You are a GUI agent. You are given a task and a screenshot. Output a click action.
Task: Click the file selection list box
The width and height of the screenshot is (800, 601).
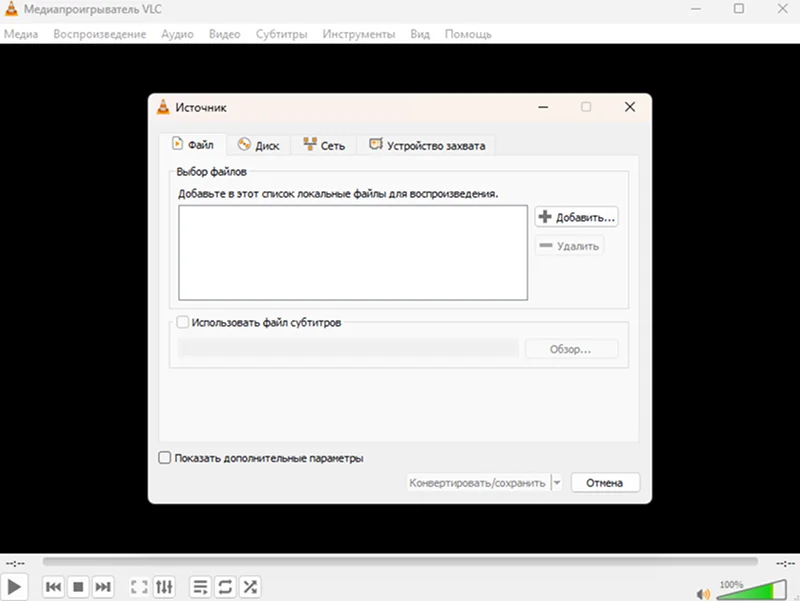353,253
